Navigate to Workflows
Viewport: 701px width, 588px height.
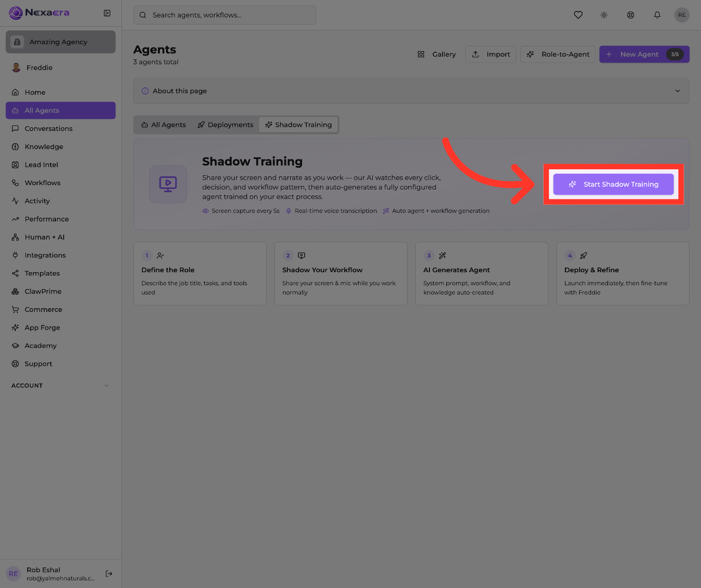[60, 183]
